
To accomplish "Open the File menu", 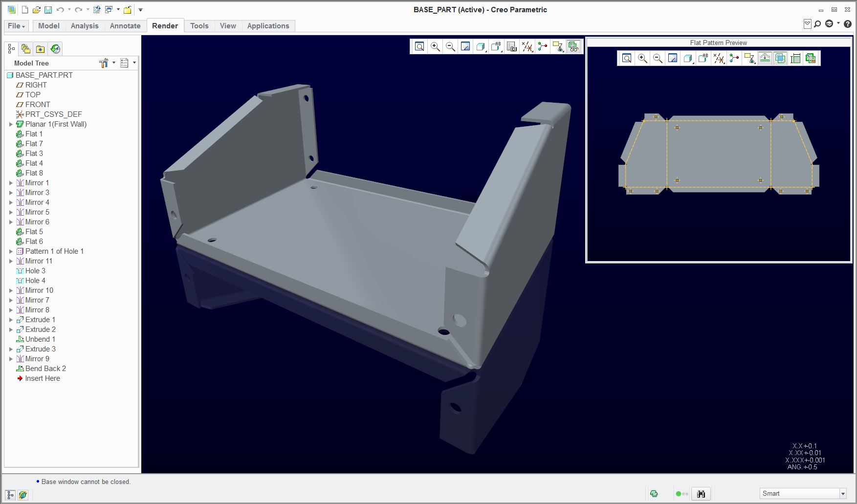I will click(16, 26).
